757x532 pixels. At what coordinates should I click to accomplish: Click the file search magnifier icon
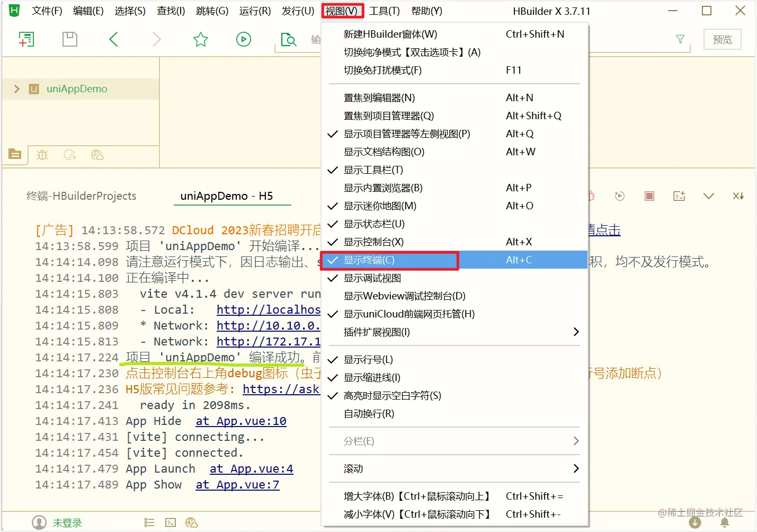(x=288, y=39)
